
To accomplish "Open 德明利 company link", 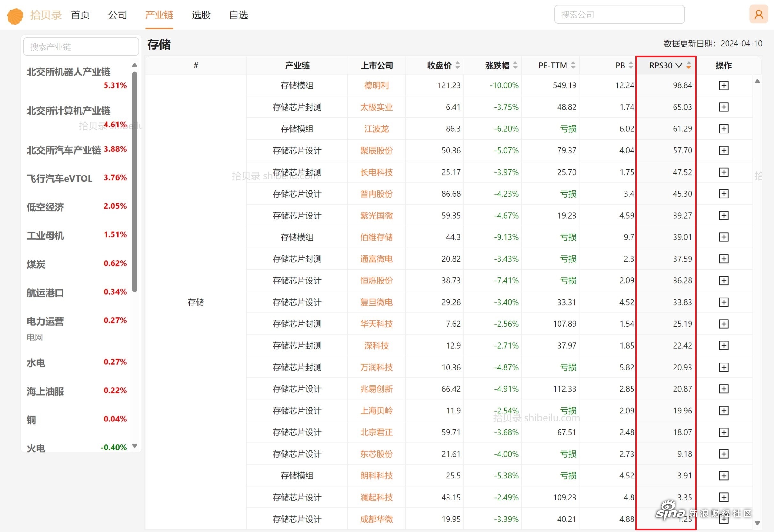I will pos(376,85).
